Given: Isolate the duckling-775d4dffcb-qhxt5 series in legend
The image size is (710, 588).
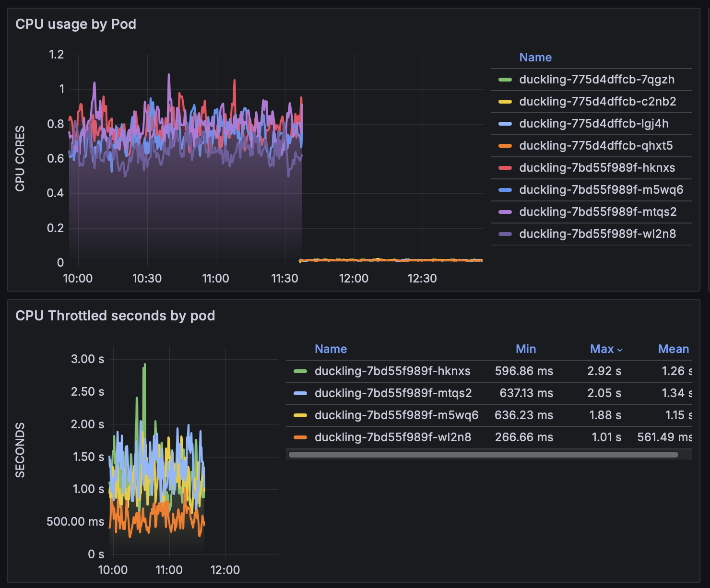Looking at the screenshot, I should coord(595,146).
